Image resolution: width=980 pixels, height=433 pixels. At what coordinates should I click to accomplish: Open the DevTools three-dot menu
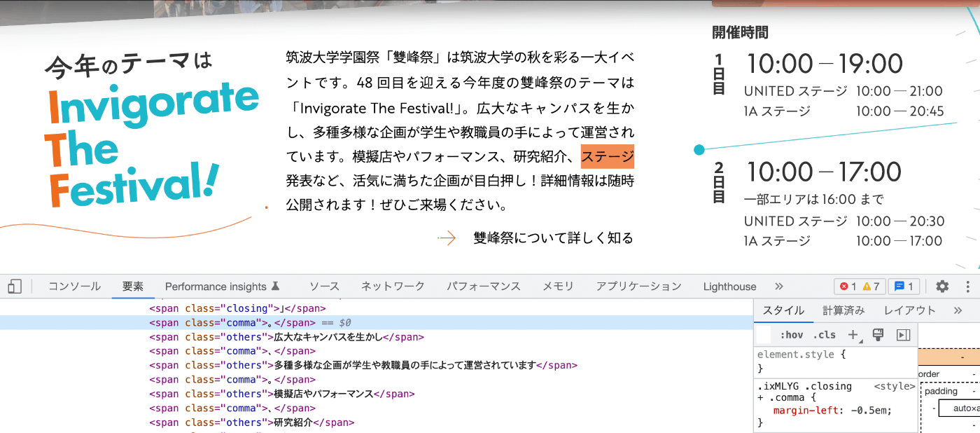click(x=968, y=287)
